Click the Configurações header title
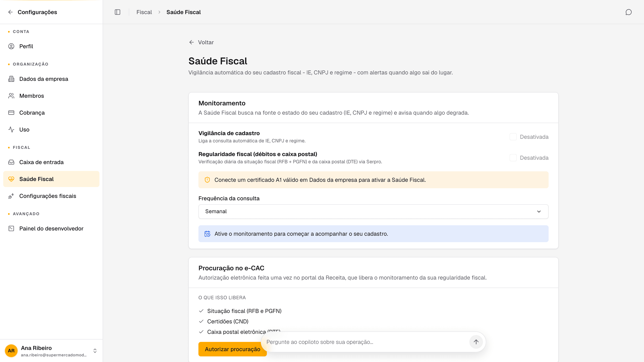This screenshot has height=362, width=644. [37, 12]
